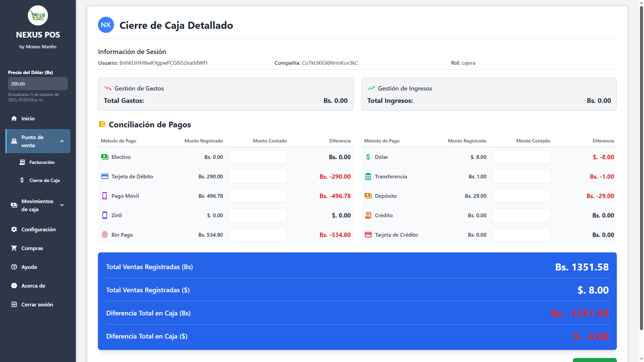Click the Transferencia bank icon
Image resolution: width=644 pixels, height=362 pixels.
tap(368, 176)
